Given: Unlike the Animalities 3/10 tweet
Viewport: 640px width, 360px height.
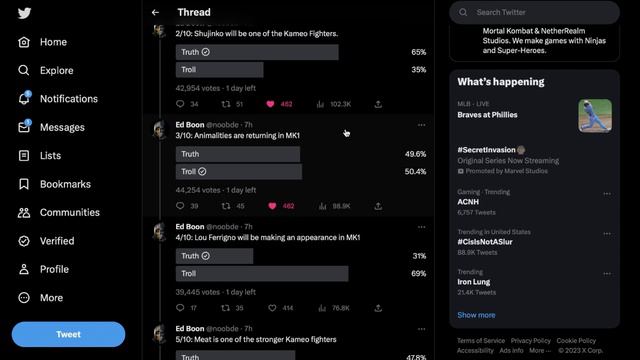Looking at the screenshot, I should tap(272, 206).
